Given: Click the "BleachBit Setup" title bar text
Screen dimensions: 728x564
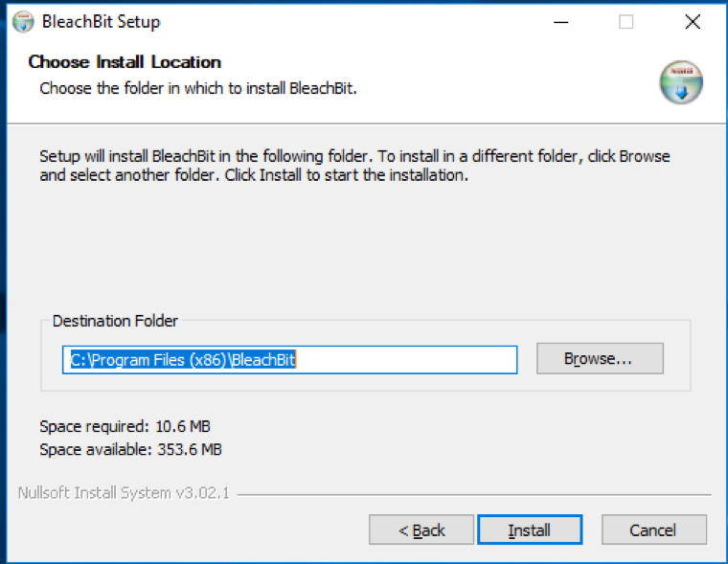Looking at the screenshot, I should (102, 21).
